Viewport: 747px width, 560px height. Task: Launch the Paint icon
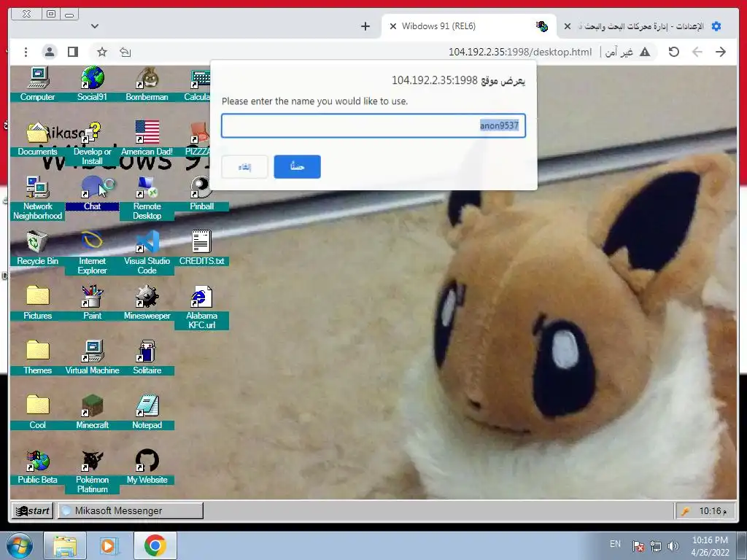point(92,303)
